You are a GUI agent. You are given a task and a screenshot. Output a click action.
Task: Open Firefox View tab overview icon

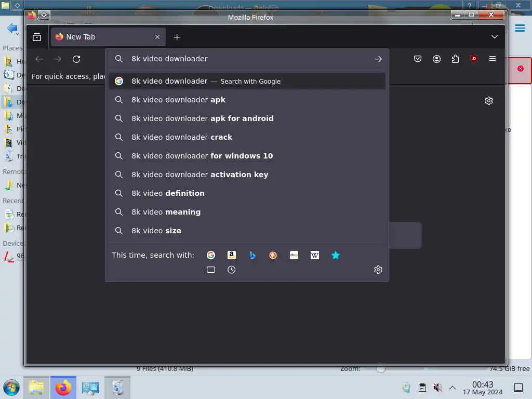[x=37, y=37]
